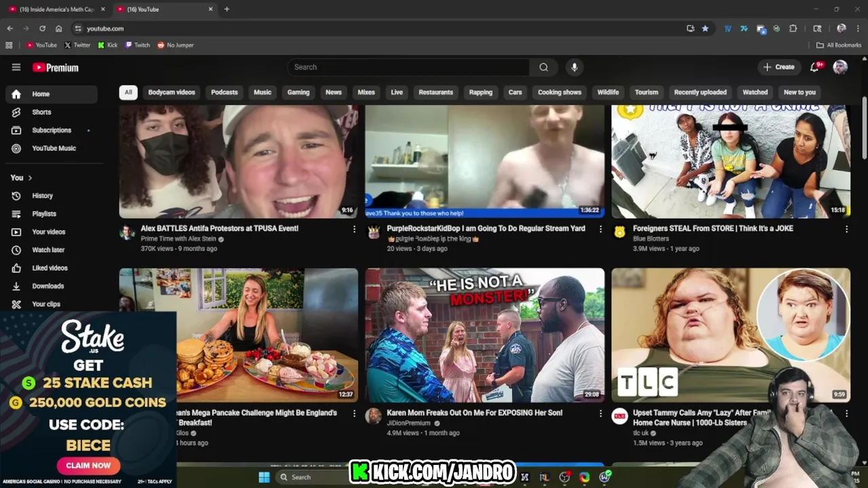Select the Music filter chip
Image resolution: width=868 pixels, height=488 pixels.
[x=262, y=92]
